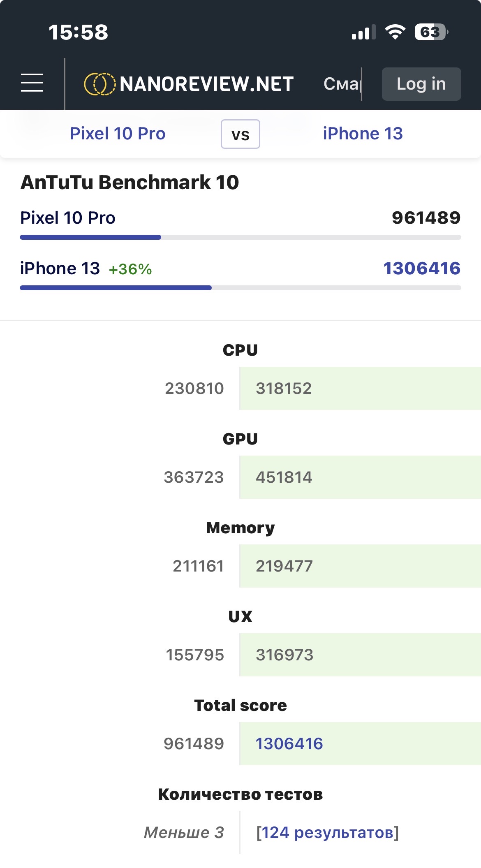
Task: Select the Pixel 10 Pro header link
Action: (x=118, y=134)
